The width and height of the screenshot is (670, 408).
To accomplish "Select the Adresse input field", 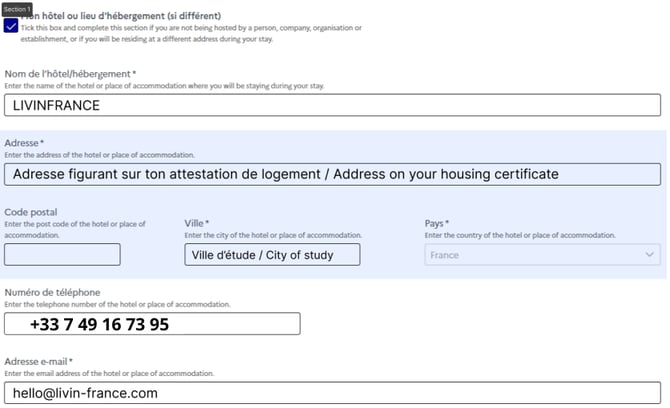I will click(332, 174).
